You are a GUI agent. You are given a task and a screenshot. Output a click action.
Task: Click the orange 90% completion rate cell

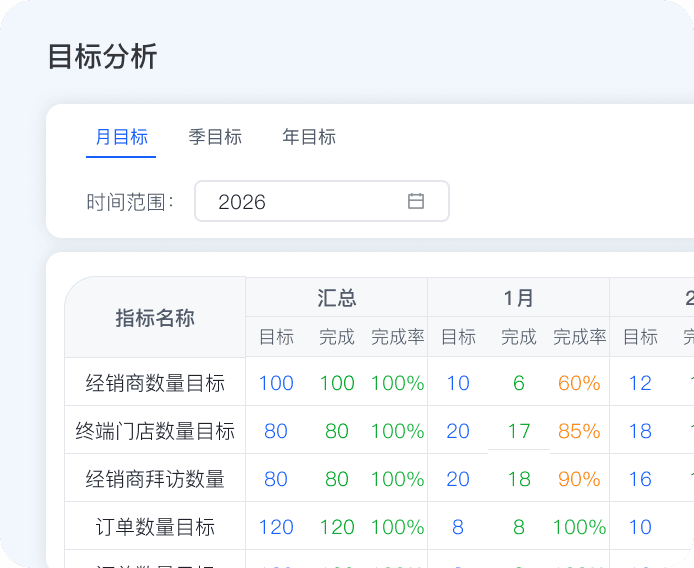579,479
